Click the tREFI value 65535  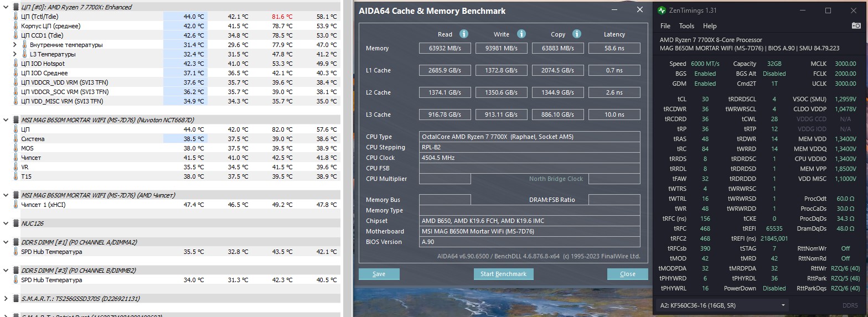point(774,228)
